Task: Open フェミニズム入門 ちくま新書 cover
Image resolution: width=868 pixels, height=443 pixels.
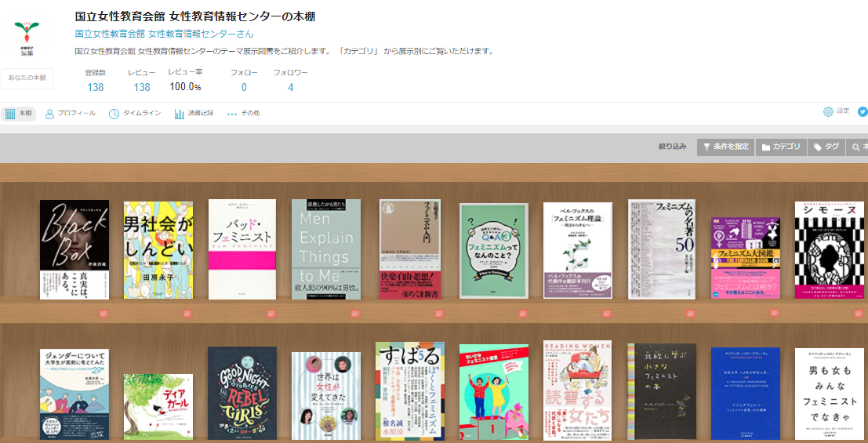Action: [409, 249]
